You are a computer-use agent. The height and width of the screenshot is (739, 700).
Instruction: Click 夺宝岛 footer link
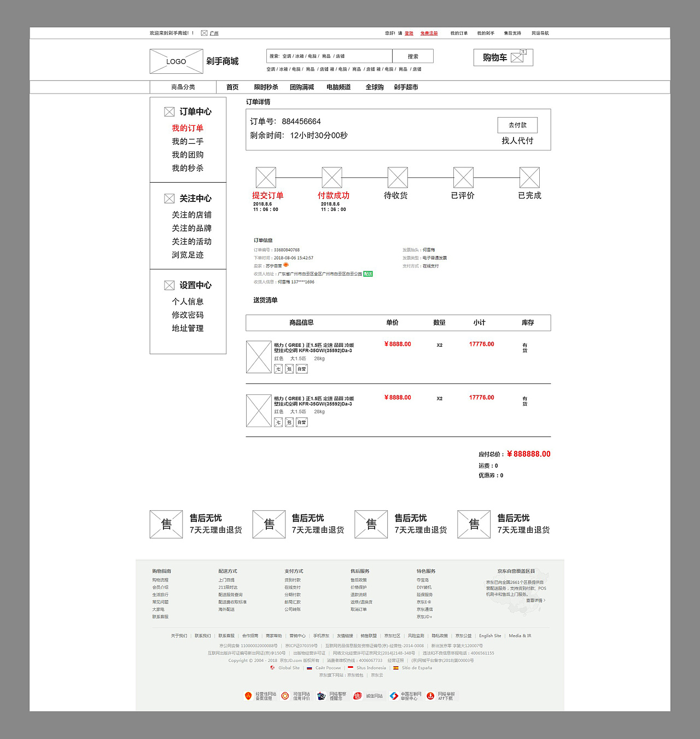point(423,580)
